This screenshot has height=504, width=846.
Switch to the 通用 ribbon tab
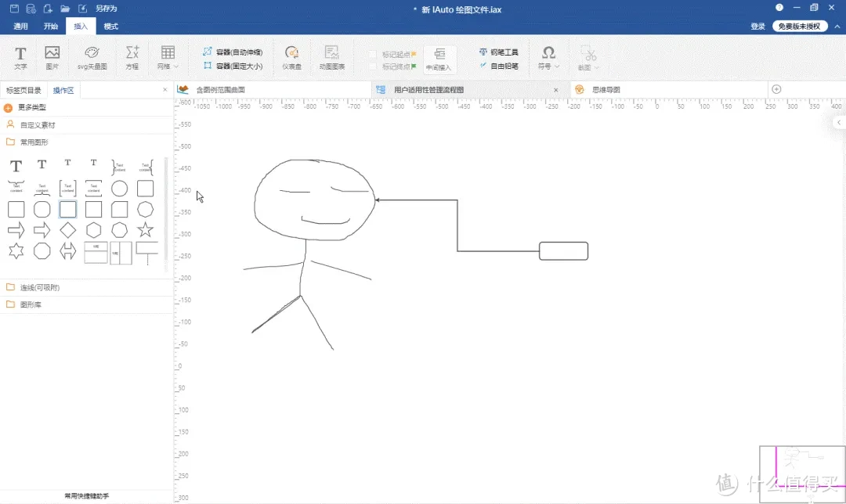(20, 27)
